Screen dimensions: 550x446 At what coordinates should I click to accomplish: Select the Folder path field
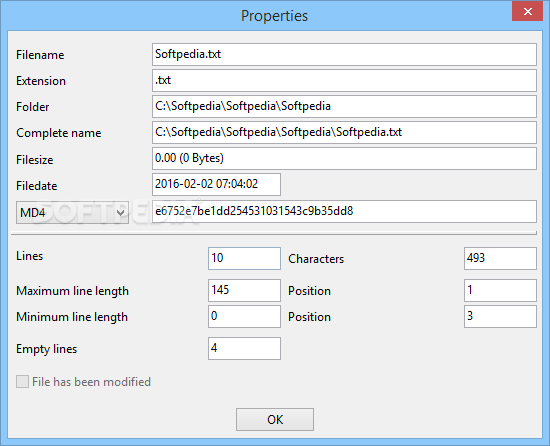344,106
